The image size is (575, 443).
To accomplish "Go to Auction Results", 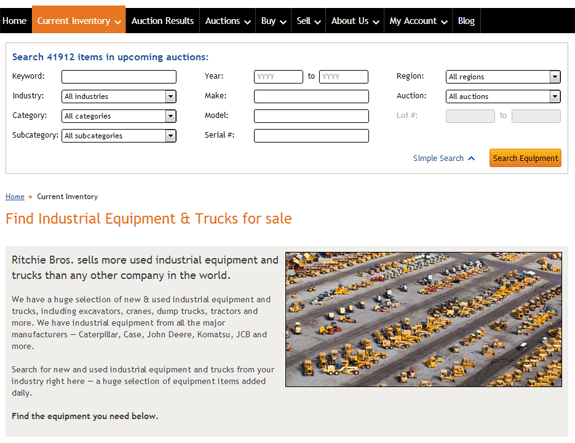I will (162, 21).
